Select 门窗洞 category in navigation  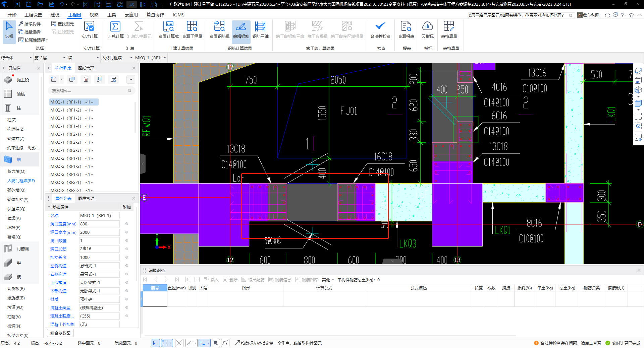[20, 249]
